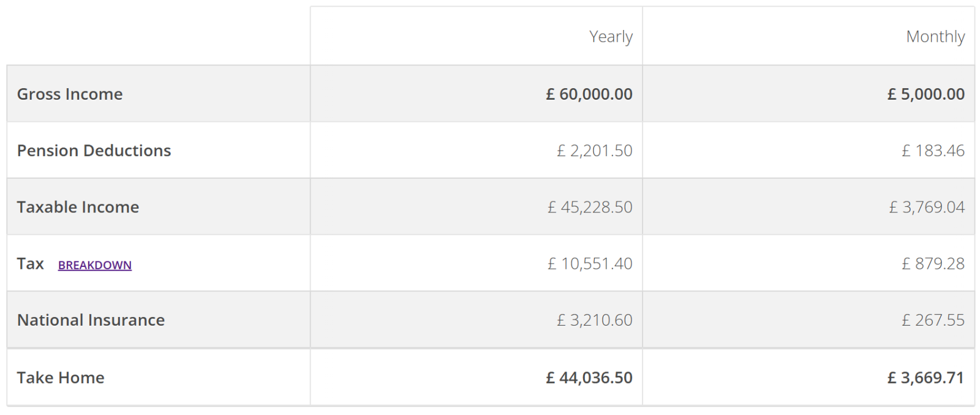Click monthly tax value £ 879.28
980x415 pixels.
click(x=933, y=264)
